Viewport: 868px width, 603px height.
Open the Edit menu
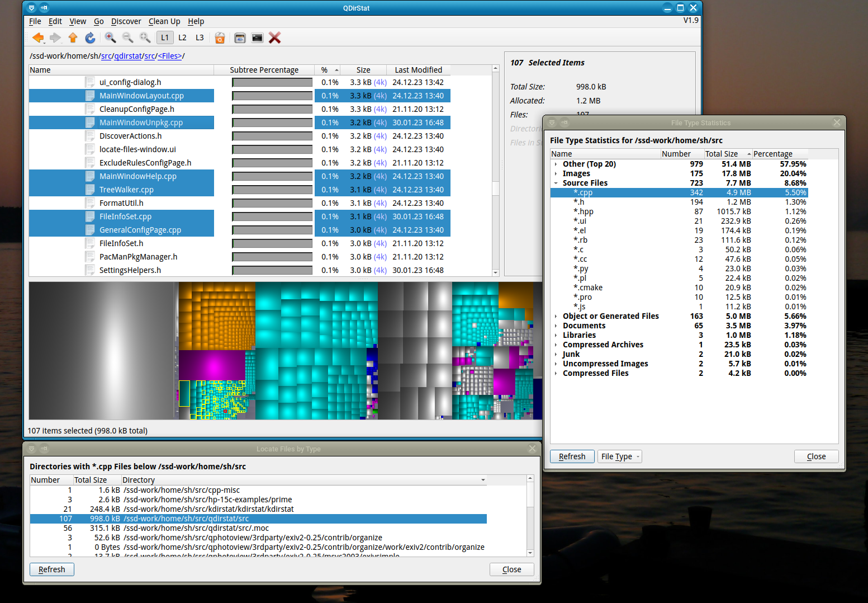55,21
